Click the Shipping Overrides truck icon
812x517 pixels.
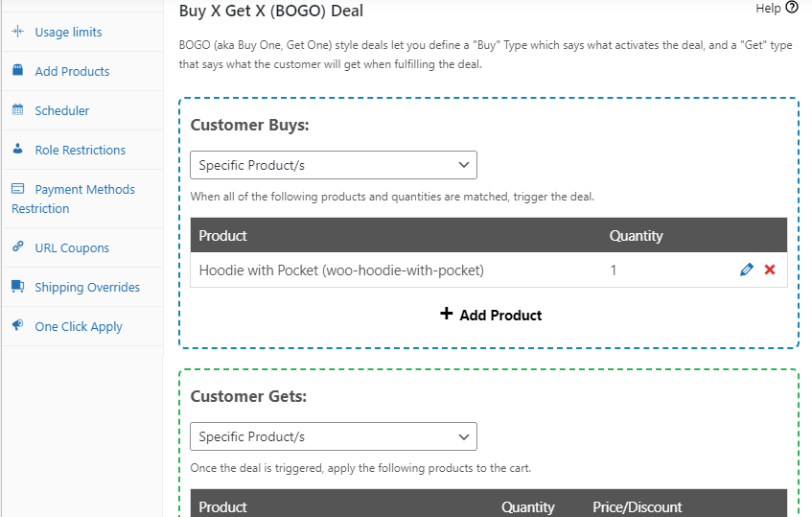pyautogui.click(x=17, y=287)
